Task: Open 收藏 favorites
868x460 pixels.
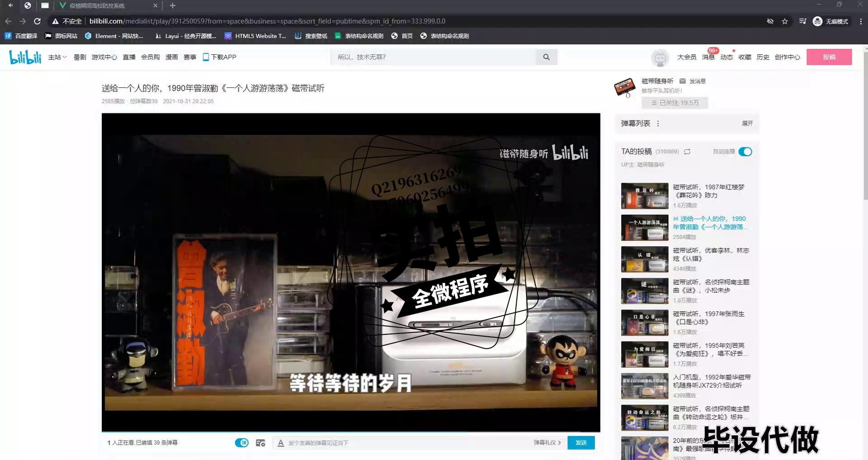Action: pyautogui.click(x=745, y=57)
